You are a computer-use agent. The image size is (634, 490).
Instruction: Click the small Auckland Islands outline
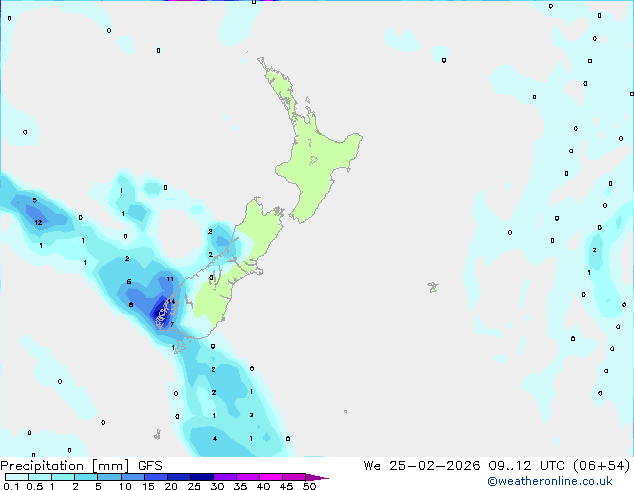pyautogui.click(x=158, y=435)
